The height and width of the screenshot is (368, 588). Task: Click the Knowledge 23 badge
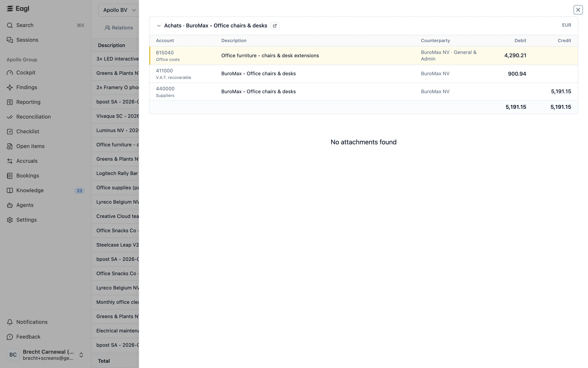click(x=79, y=191)
